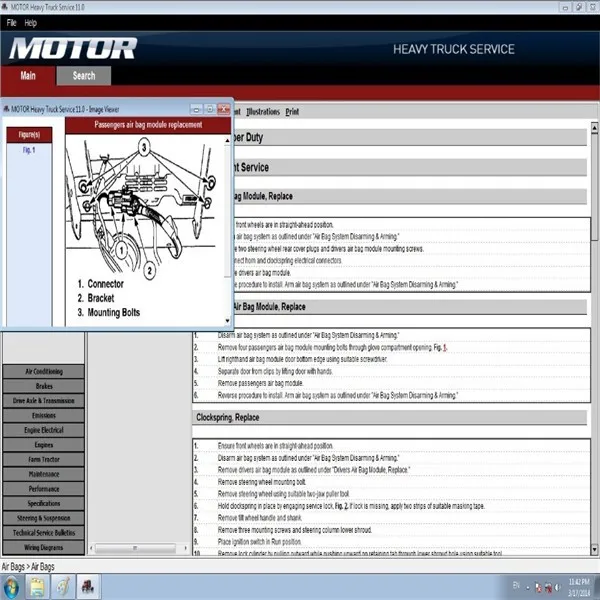This screenshot has height=600, width=600.
Task: Open Steering & Suspension category
Action: pyautogui.click(x=44, y=518)
